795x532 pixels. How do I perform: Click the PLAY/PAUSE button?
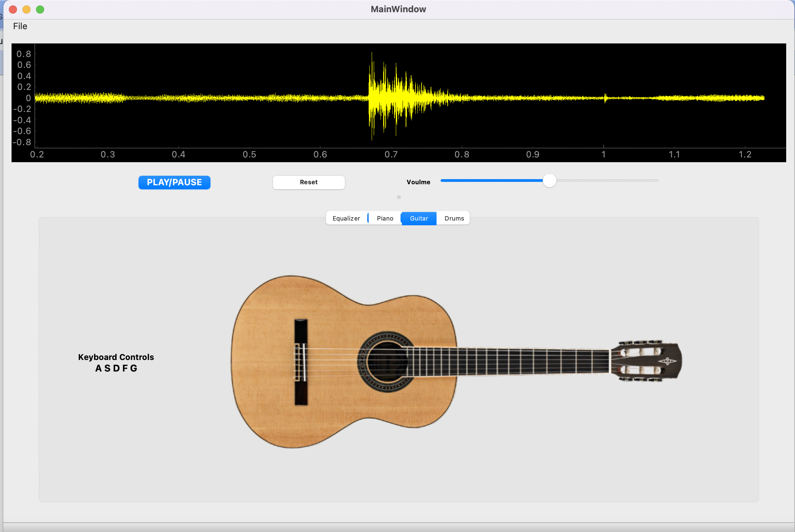click(x=174, y=182)
